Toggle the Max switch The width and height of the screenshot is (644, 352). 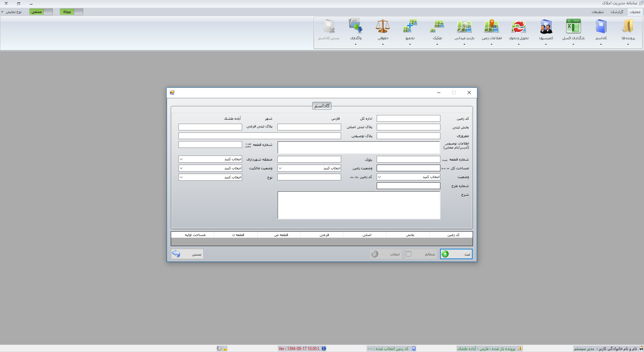(71, 12)
